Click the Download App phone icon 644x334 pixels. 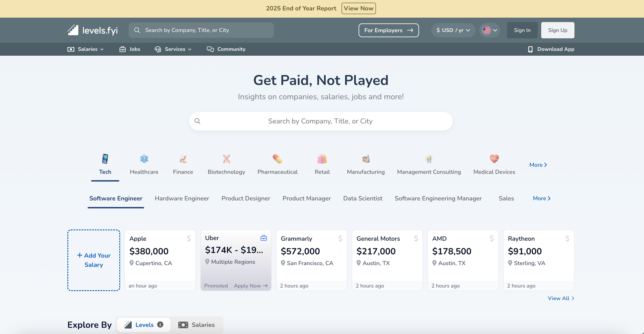[x=530, y=49]
